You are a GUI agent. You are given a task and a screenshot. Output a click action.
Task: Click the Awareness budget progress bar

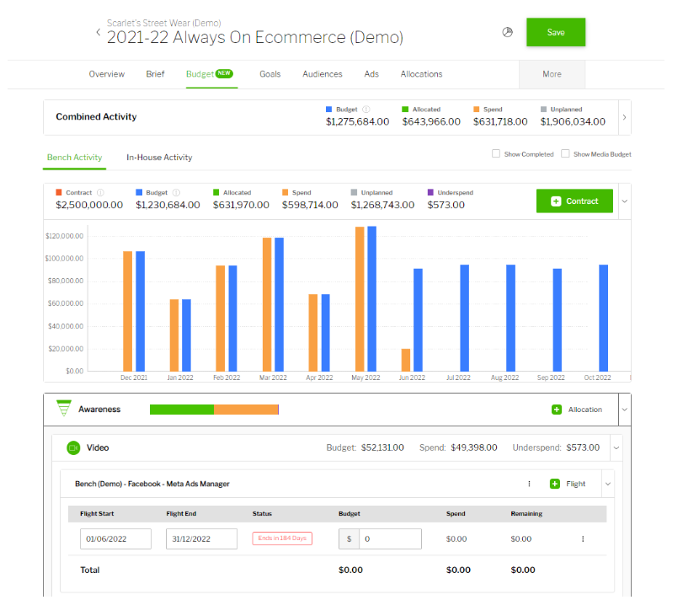click(x=214, y=410)
